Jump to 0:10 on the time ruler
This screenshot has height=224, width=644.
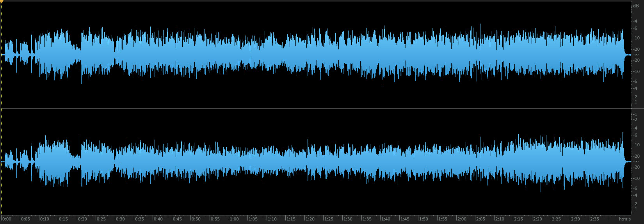tap(44, 219)
